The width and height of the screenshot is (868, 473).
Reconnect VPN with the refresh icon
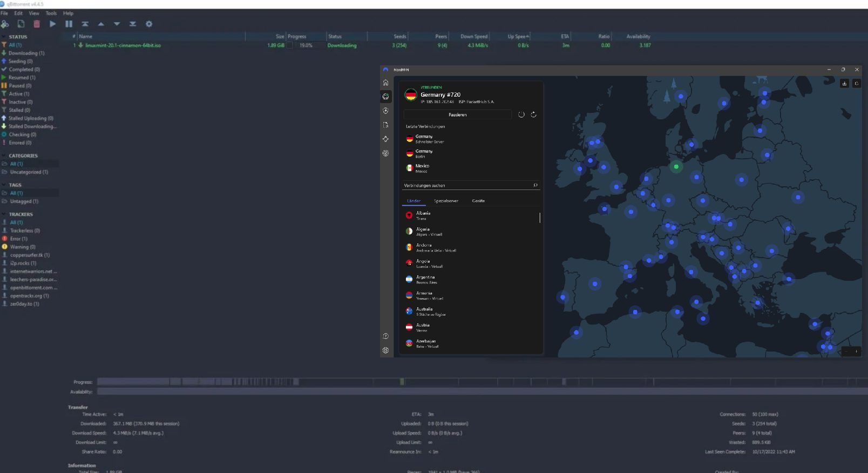click(x=533, y=114)
